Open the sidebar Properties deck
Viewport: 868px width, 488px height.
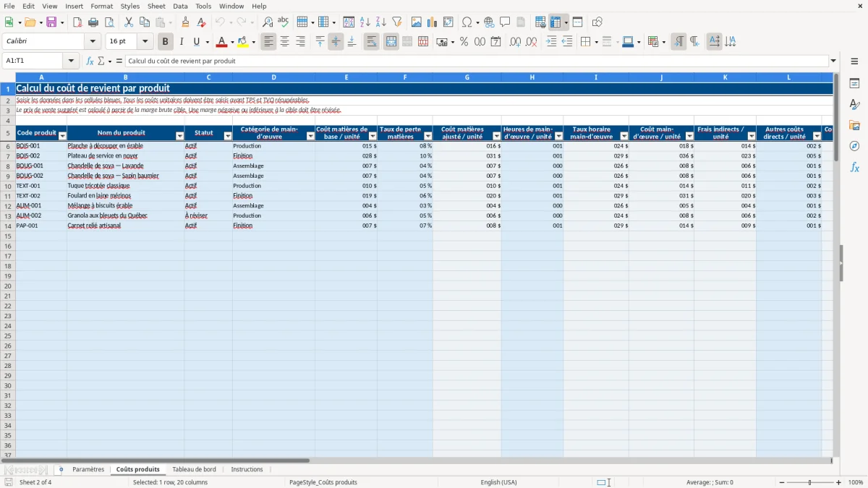[x=854, y=84]
